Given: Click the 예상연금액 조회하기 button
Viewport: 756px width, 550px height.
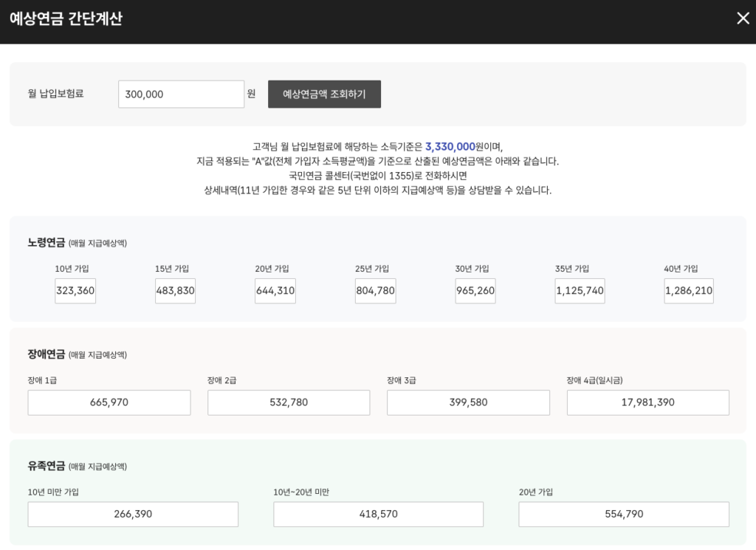Looking at the screenshot, I should pyautogui.click(x=325, y=94).
